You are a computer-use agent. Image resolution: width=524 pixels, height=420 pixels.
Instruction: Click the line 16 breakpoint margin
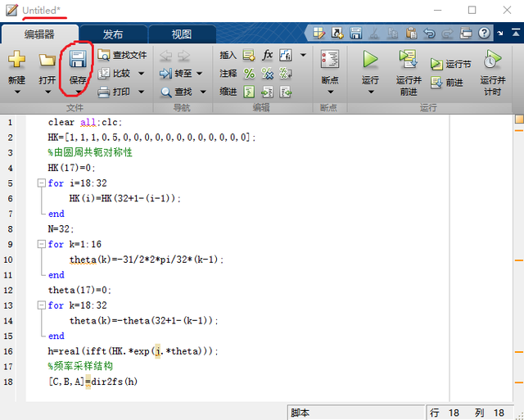tap(20, 351)
